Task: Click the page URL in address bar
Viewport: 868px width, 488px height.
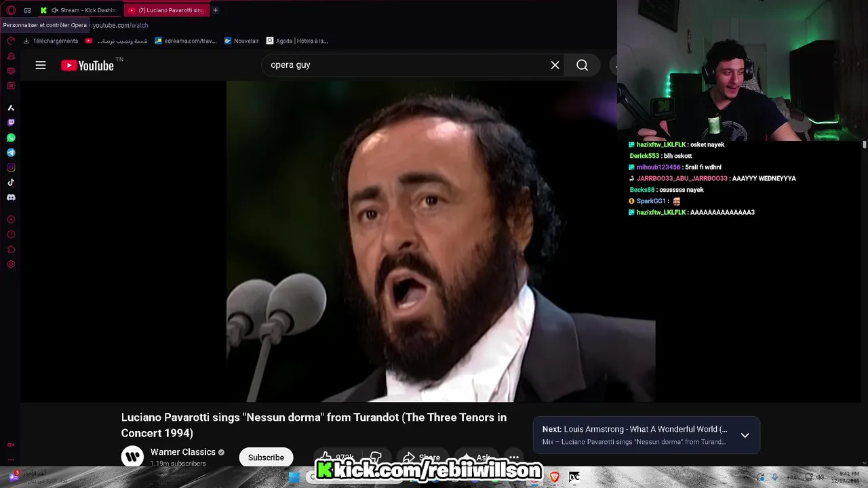Action: 119,25
